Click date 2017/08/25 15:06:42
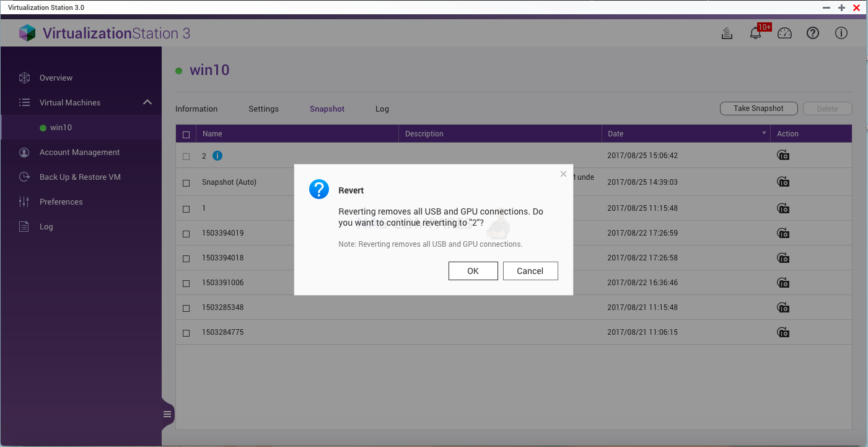The height and width of the screenshot is (447, 868). coord(642,156)
